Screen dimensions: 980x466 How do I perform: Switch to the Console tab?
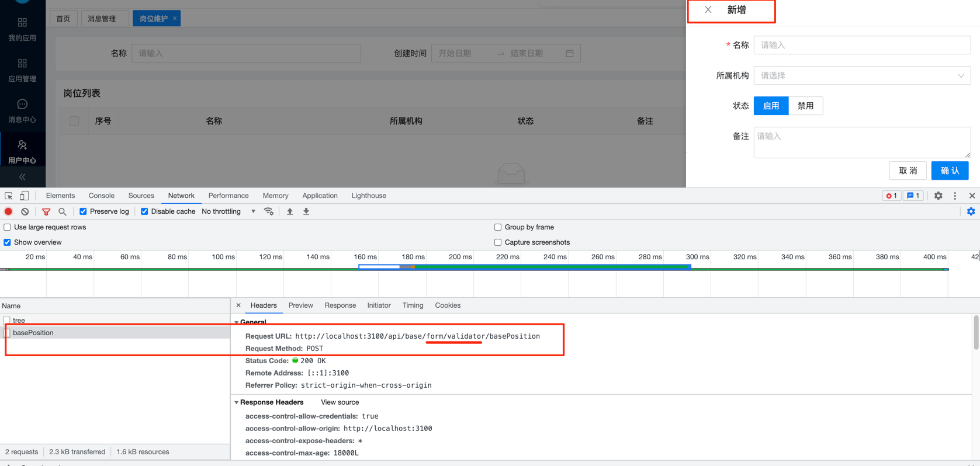[101, 196]
